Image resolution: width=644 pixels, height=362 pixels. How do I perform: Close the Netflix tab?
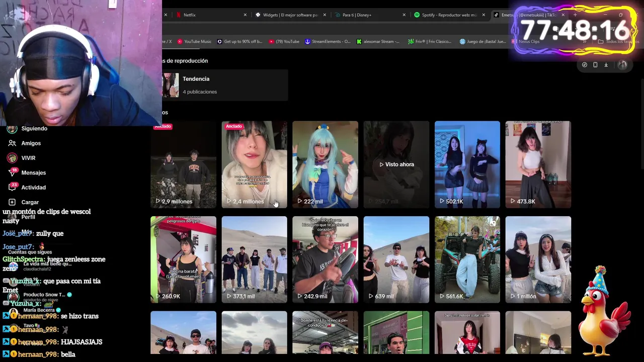coord(245,15)
